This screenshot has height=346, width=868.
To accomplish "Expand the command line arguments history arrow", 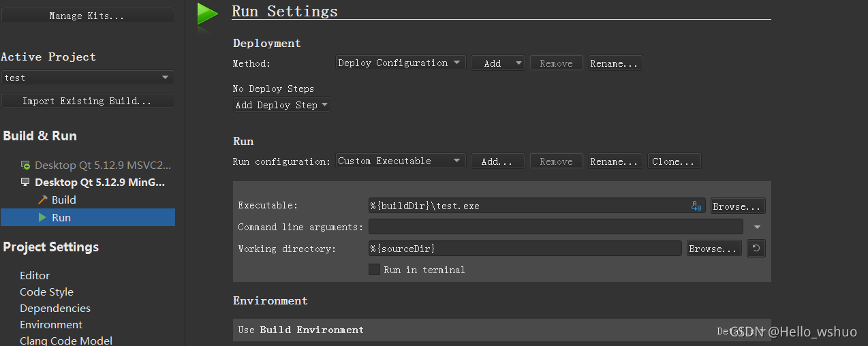I will [x=758, y=227].
